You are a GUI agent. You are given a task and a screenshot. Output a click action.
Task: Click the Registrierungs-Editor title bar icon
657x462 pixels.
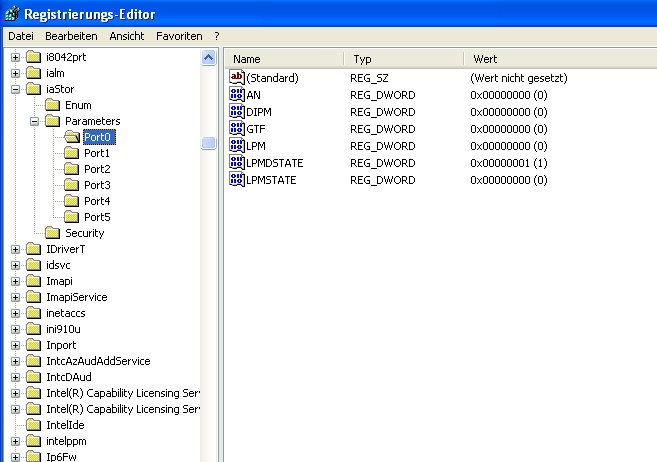12,14
